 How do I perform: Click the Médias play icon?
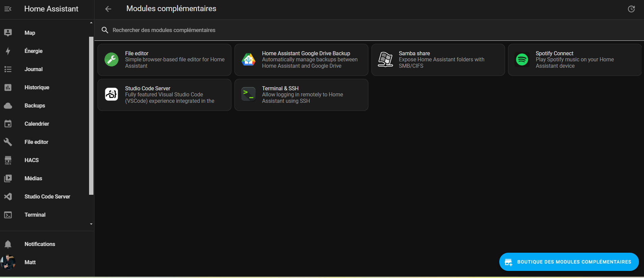[8, 178]
